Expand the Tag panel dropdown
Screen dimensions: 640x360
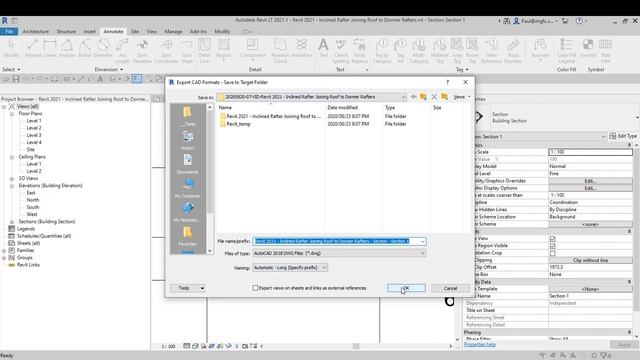[462, 69]
